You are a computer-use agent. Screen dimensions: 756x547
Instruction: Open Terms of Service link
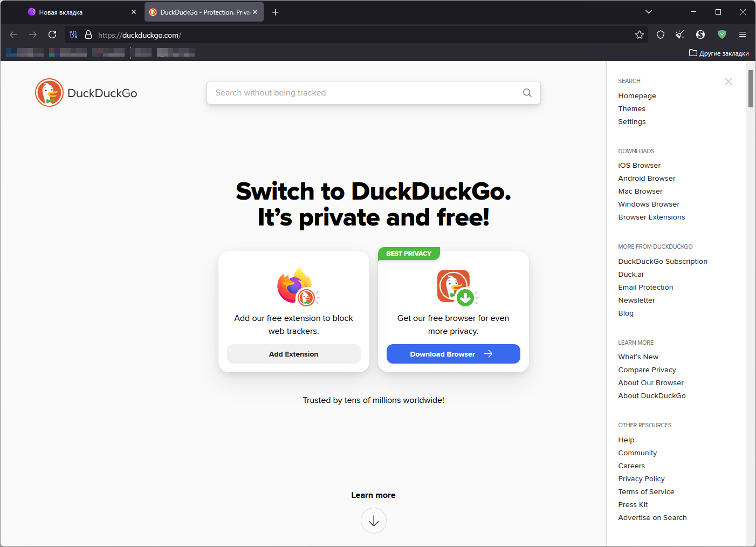(646, 491)
